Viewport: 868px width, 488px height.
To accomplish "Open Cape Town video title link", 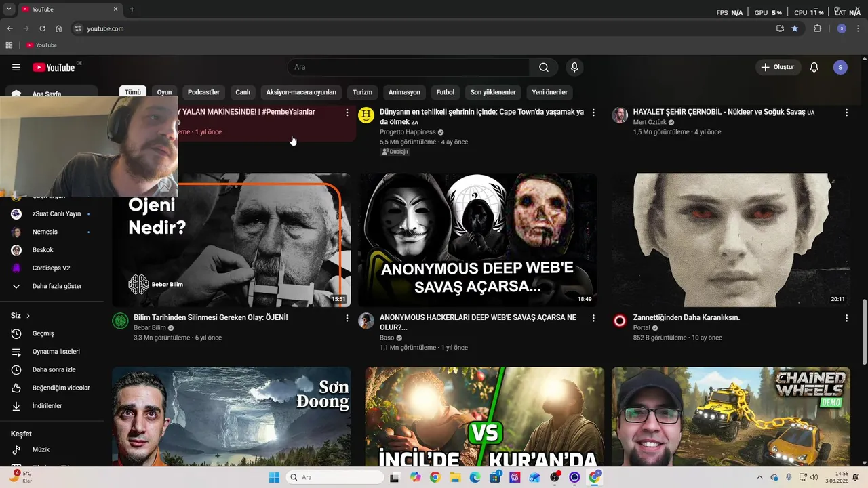I will (481, 117).
